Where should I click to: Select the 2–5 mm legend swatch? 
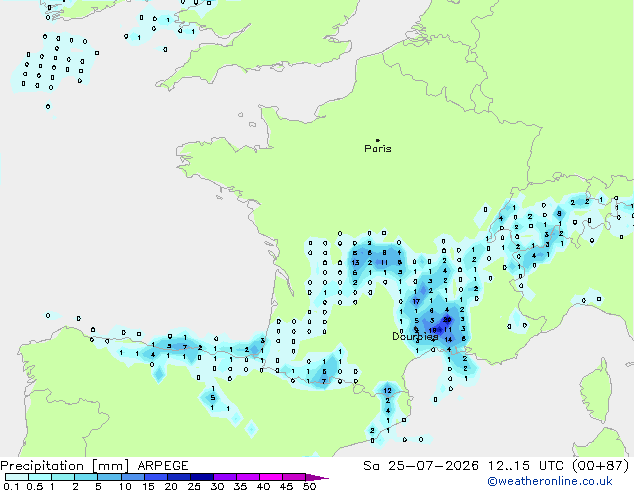[86, 477]
